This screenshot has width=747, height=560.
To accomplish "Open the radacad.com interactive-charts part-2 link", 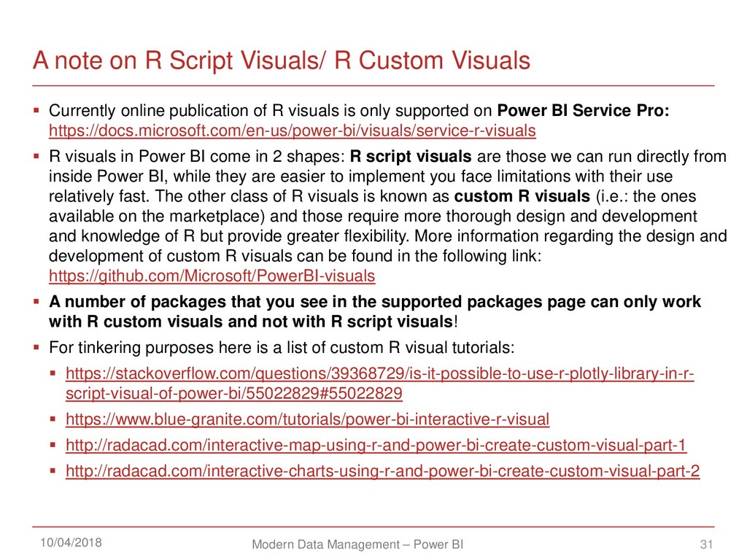I will point(382,471).
